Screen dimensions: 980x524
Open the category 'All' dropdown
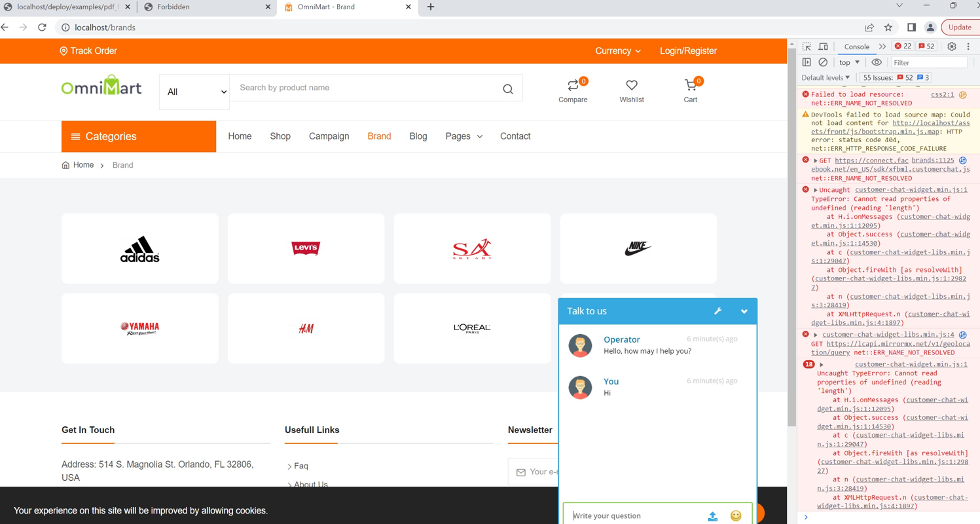click(x=194, y=92)
